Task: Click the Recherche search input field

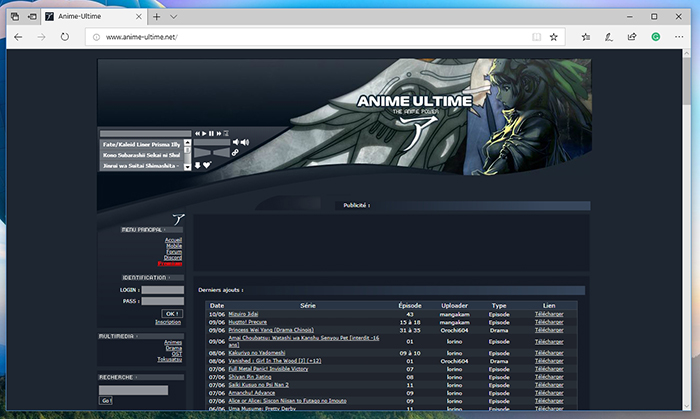Action: click(x=133, y=390)
